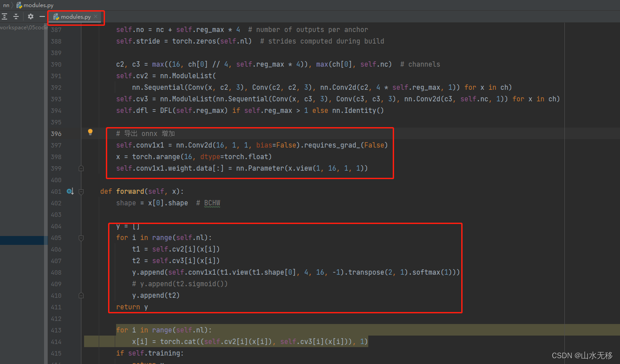
Task: Click 'self.cv2 = nn.ModuleList(' on line 391
Action: coord(166,76)
